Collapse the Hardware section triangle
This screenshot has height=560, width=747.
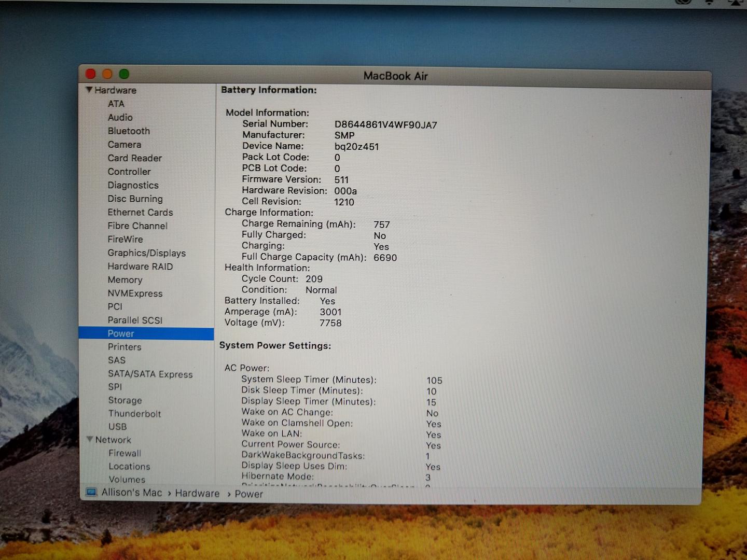(89, 90)
